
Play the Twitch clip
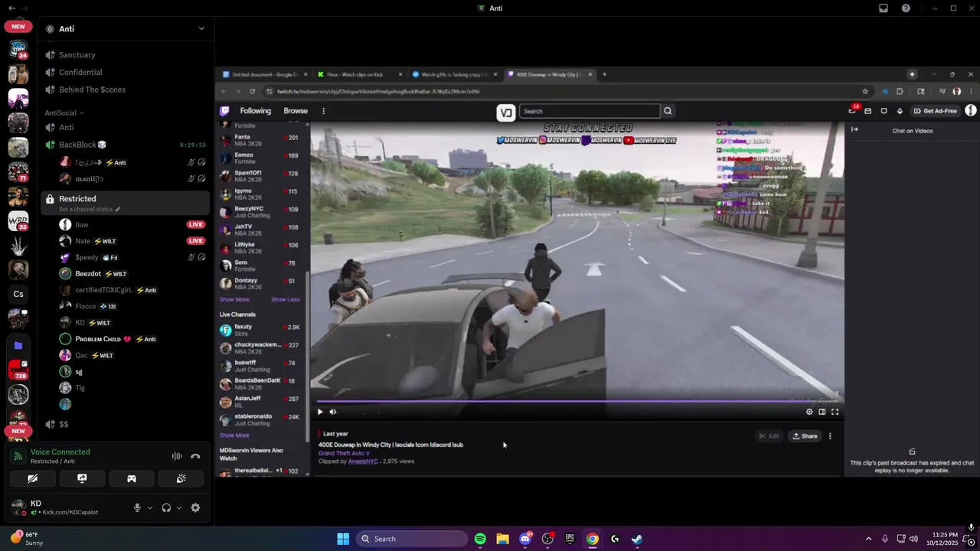320,412
